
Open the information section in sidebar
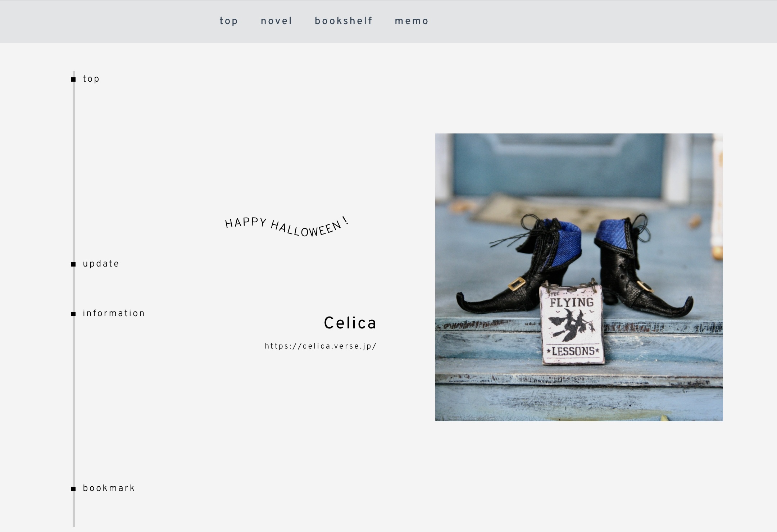click(x=114, y=313)
